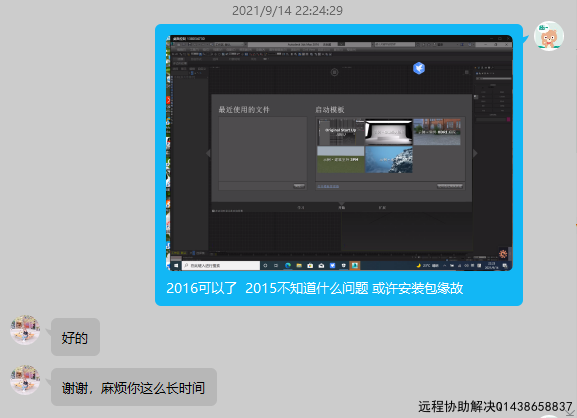The height and width of the screenshot is (418, 577).
Task: Click the avatar beside the 谢谢 message
Action: click(x=25, y=380)
